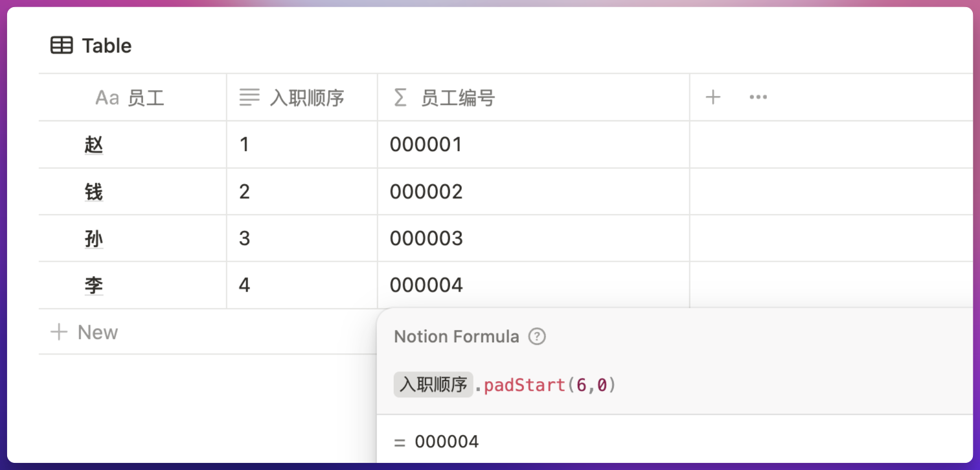Click the Table view grid icon

tap(62, 45)
